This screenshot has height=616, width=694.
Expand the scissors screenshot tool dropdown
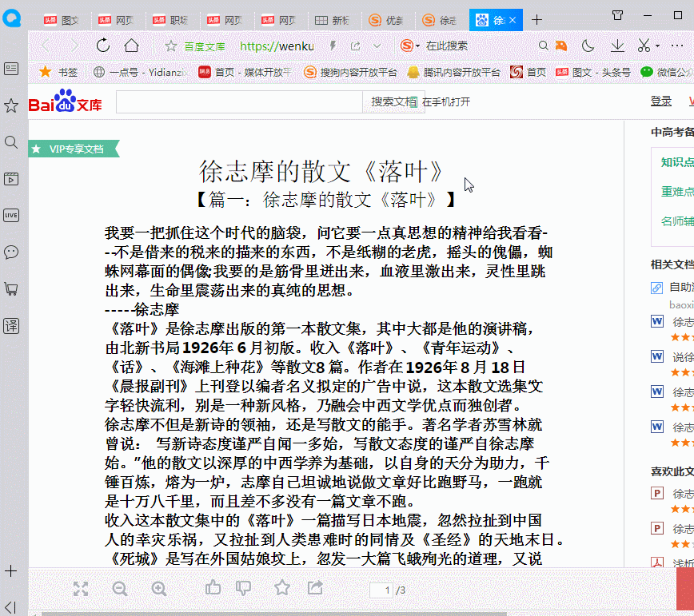(659, 46)
